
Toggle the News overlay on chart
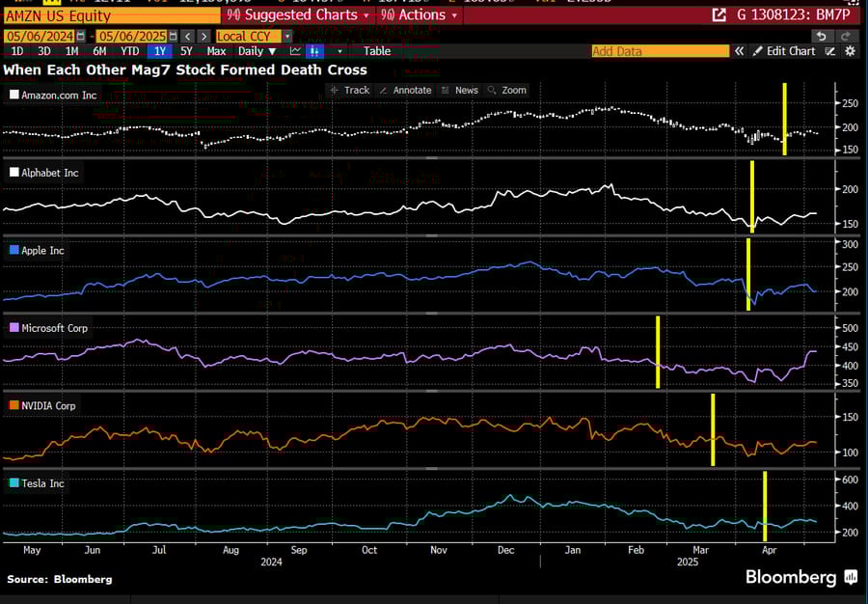(x=459, y=90)
